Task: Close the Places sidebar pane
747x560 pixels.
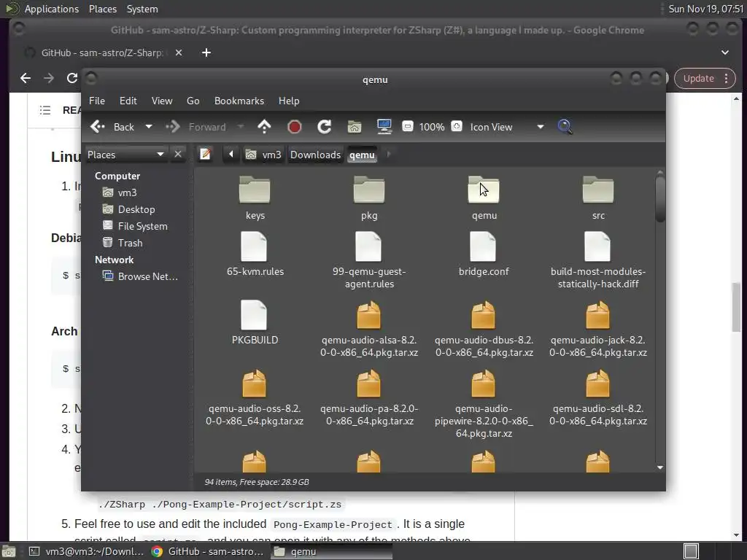Action: click(178, 155)
